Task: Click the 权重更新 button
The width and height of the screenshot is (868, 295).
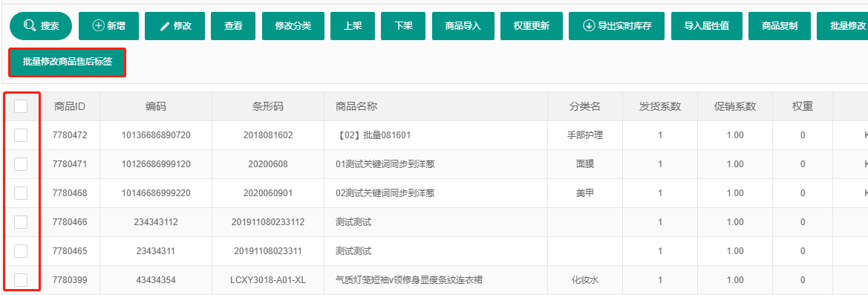Action: click(531, 26)
